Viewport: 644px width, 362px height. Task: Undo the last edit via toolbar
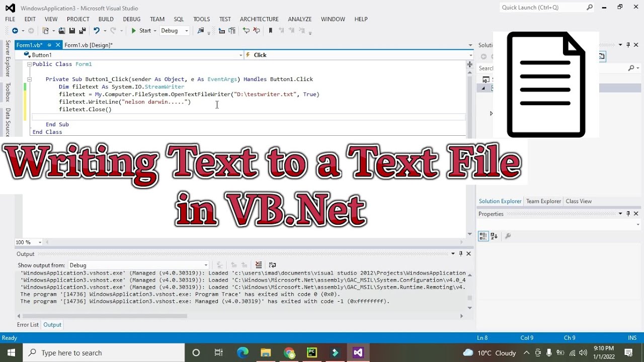coord(96,31)
